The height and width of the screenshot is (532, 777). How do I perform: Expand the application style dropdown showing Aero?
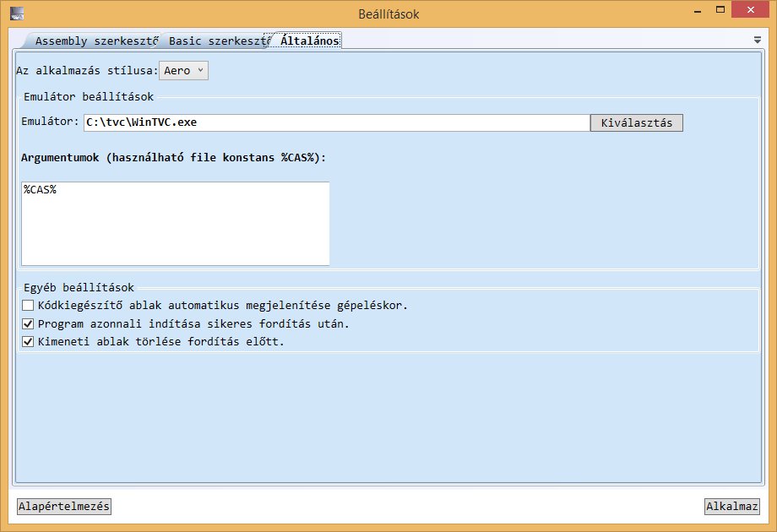pos(183,71)
